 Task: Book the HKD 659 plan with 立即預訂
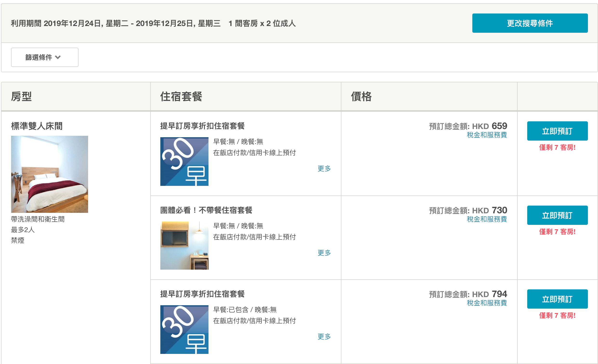557,131
